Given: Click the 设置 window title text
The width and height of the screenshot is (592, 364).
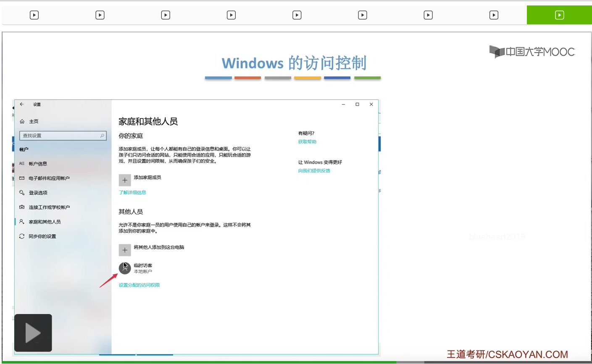Looking at the screenshot, I should point(37,105).
